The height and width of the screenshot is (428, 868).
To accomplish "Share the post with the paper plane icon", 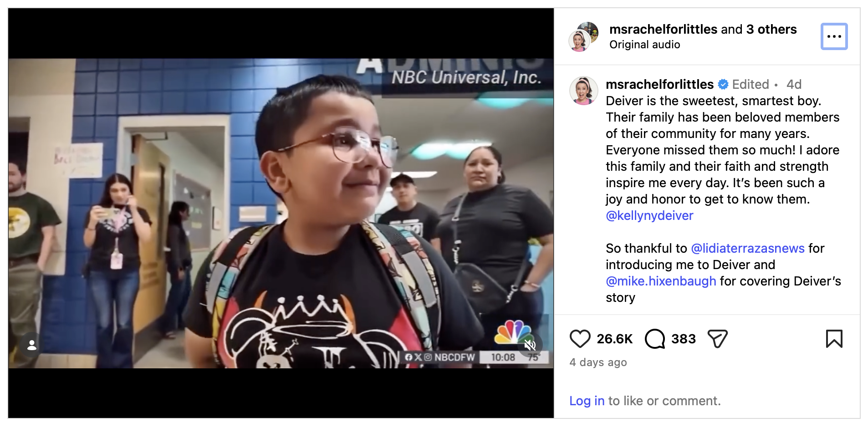I will [x=718, y=339].
